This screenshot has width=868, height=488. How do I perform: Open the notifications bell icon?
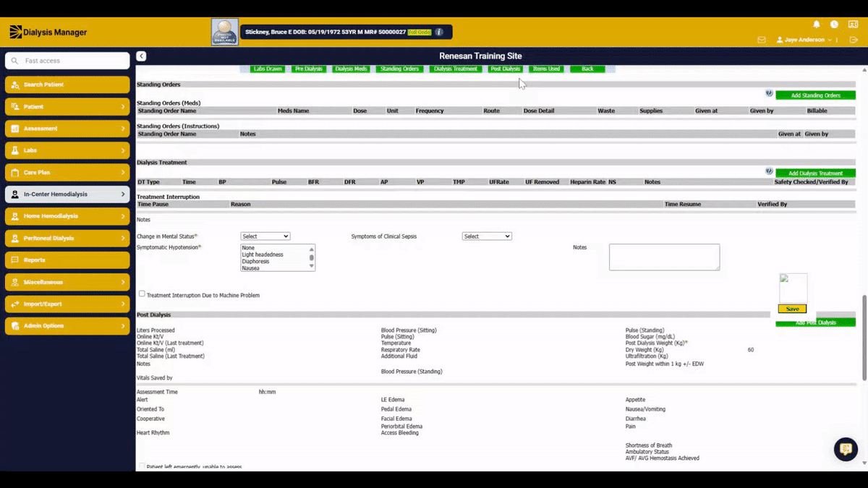tap(817, 24)
